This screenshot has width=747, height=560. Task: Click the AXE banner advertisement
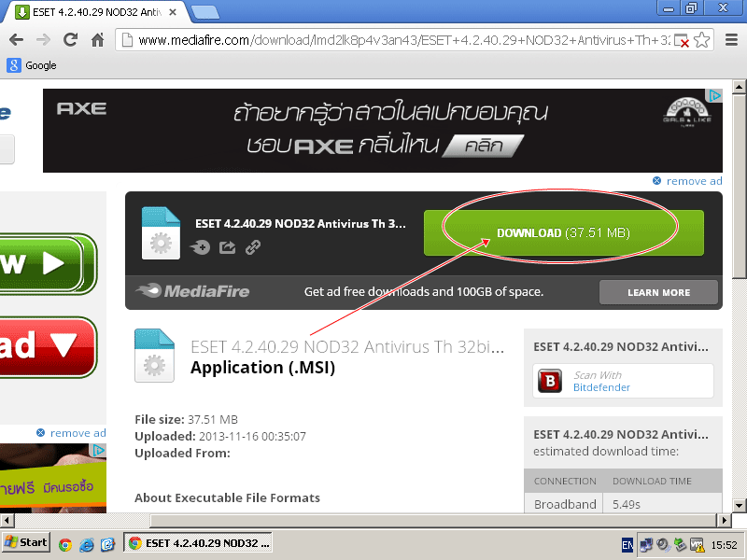(x=383, y=131)
